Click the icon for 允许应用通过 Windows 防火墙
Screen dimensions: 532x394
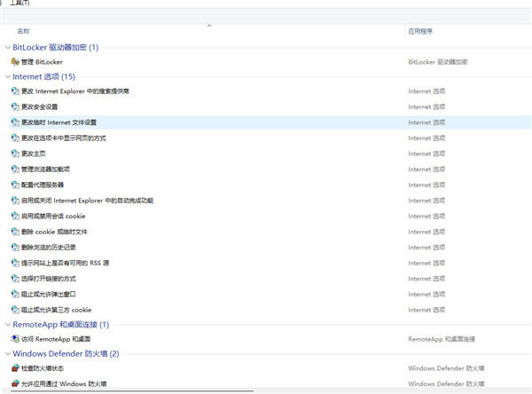15,384
